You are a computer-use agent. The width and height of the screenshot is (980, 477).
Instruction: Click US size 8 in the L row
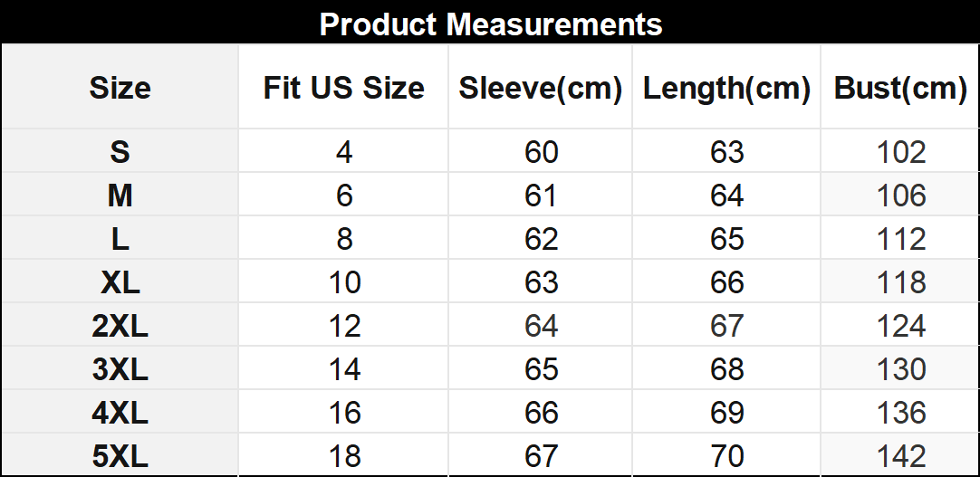pos(343,239)
